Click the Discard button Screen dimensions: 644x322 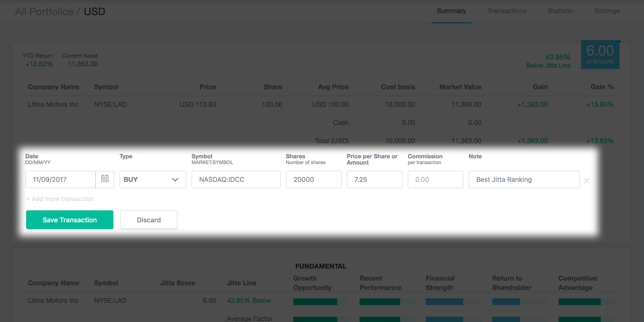(149, 220)
